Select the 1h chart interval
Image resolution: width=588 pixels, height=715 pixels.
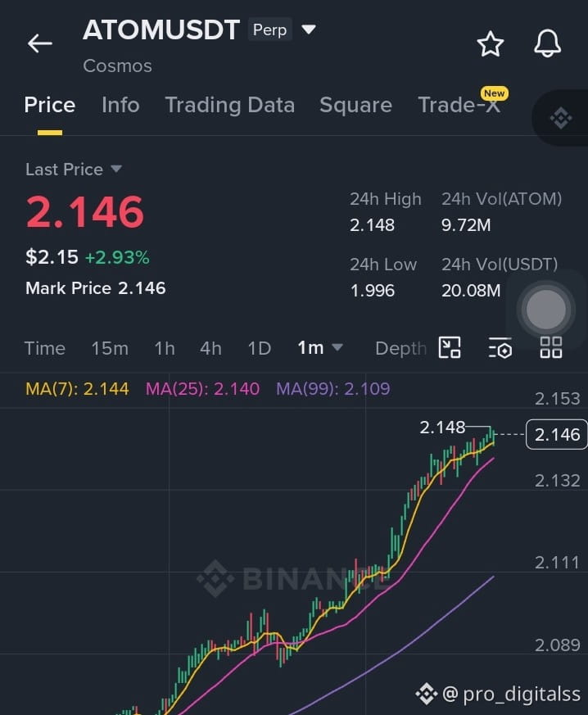point(165,348)
